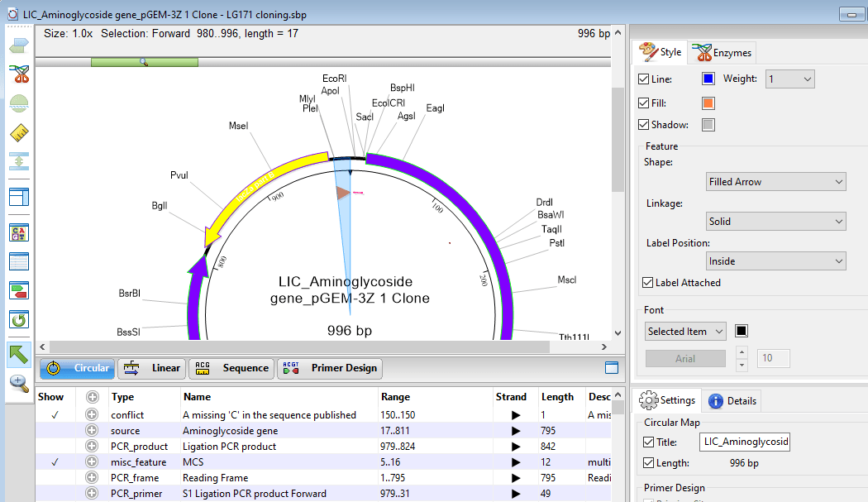The width and height of the screenshot is (868, 502).
Task: Select the yellow ruler tool
Action: pos(19,132)
